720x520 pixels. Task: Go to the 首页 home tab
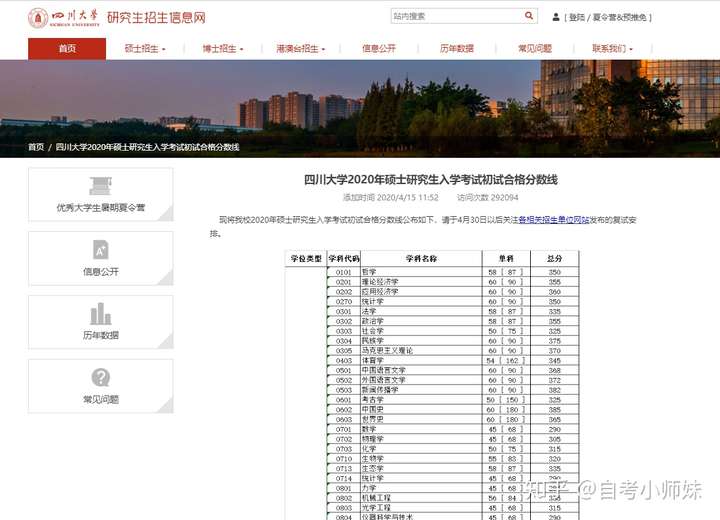(x=67, y=49)
